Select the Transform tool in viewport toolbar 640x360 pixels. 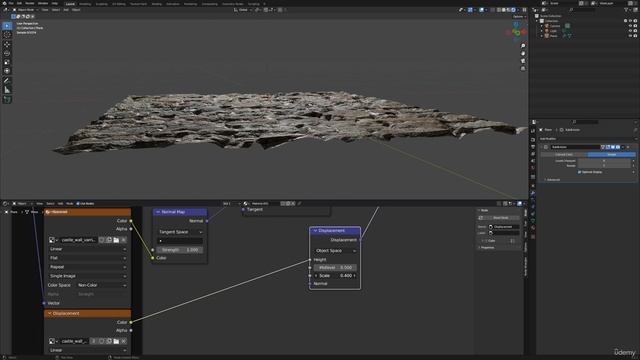click(7, 71)
